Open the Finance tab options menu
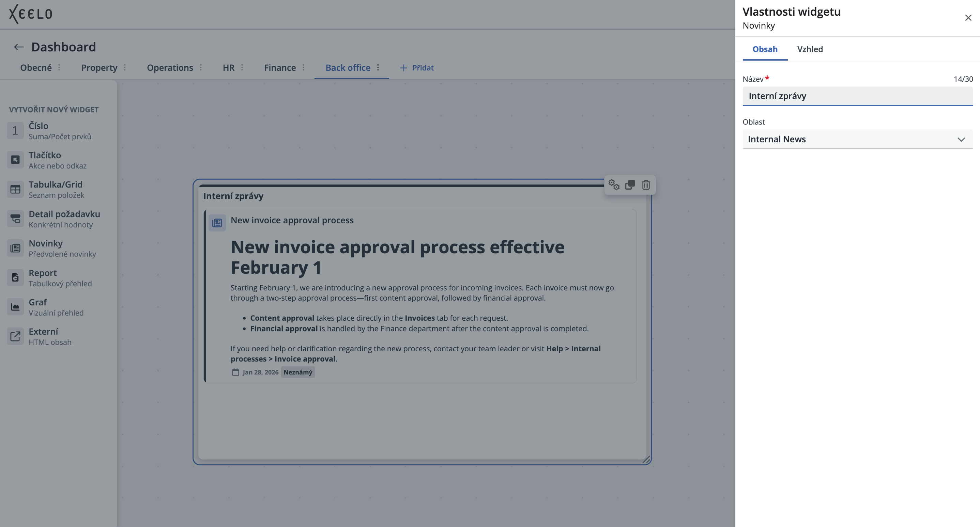Viewport: 980px width, 527px height. click(303, 68)
